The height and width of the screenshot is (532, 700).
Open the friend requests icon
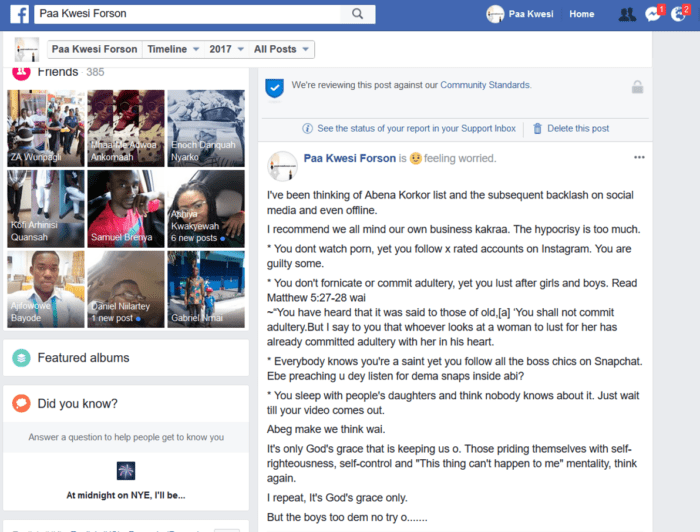click(627, 14)
